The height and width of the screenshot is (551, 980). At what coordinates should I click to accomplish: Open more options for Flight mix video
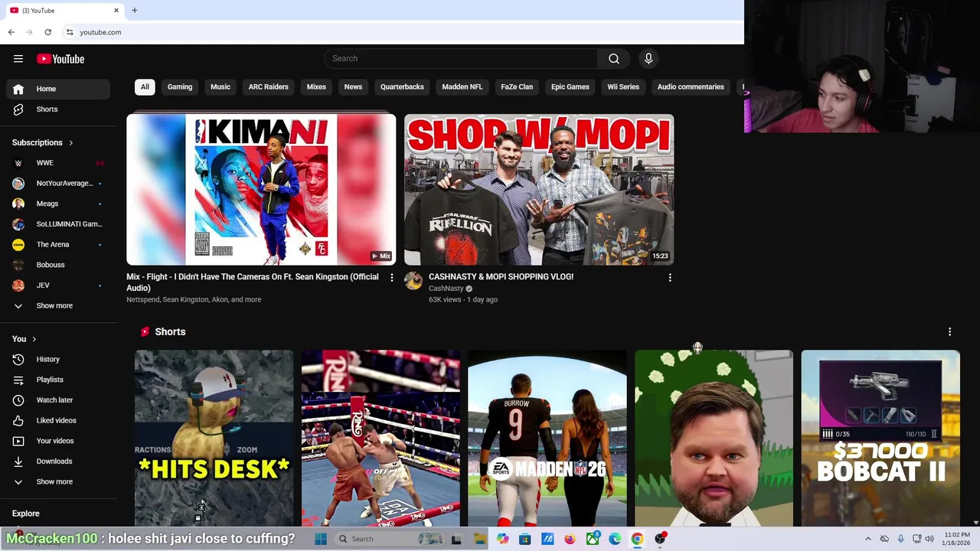coord(391,278)
